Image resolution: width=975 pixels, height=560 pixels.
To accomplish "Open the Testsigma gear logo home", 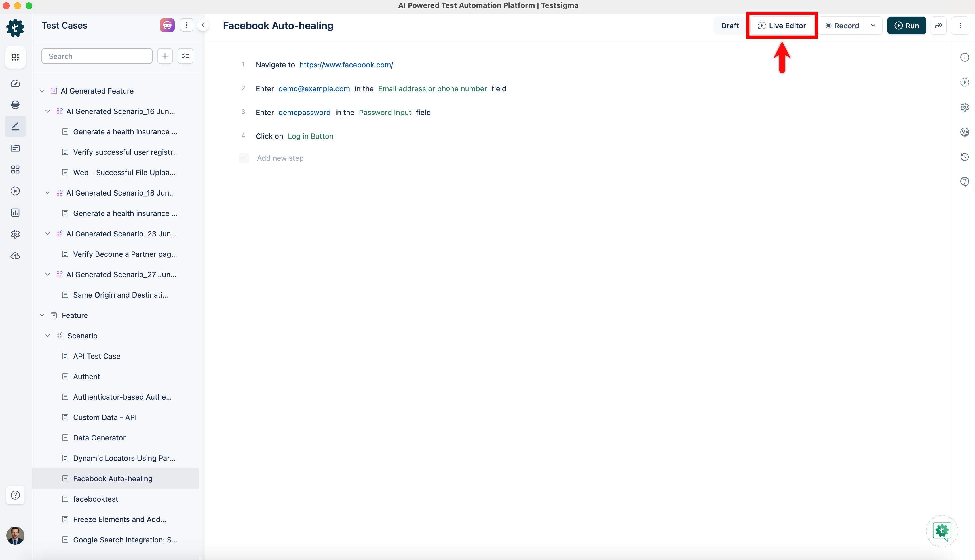I will pos(15,28).
